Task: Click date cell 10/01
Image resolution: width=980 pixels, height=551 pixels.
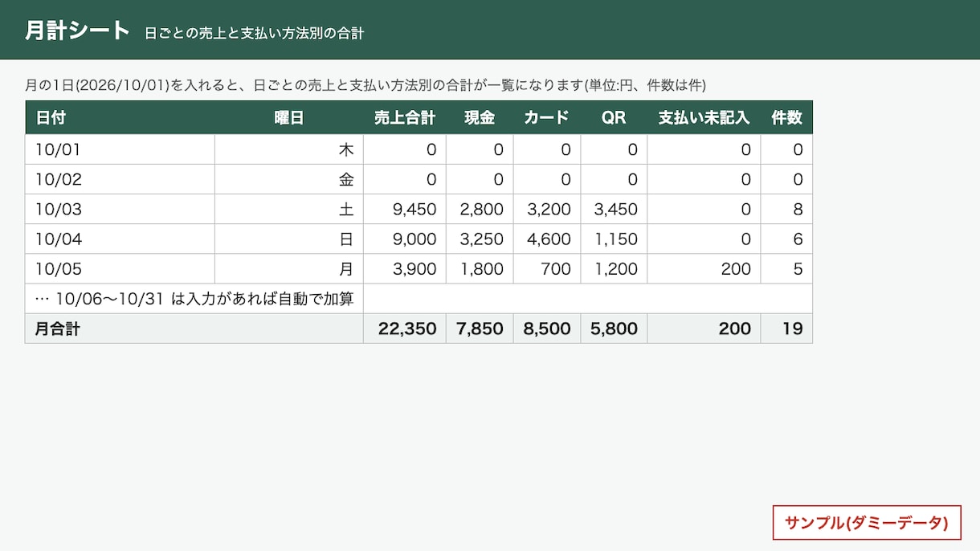Action: pyautogui.click(x=120, y=149)
